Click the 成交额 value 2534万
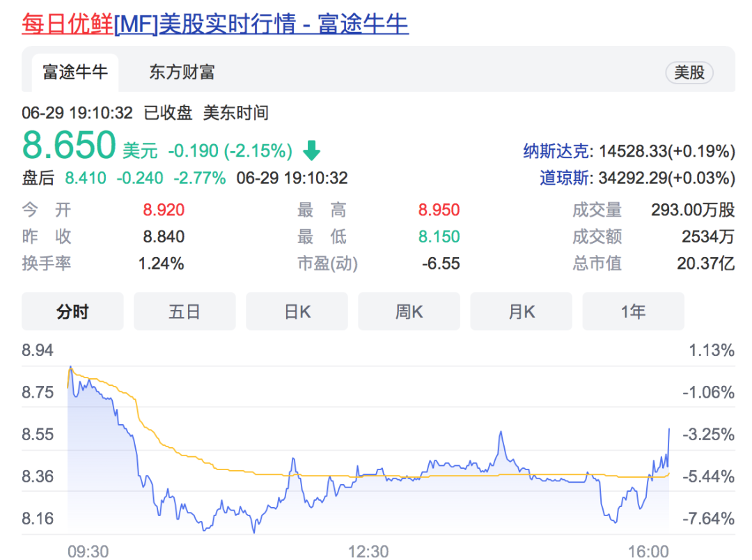 click(708, 237)
